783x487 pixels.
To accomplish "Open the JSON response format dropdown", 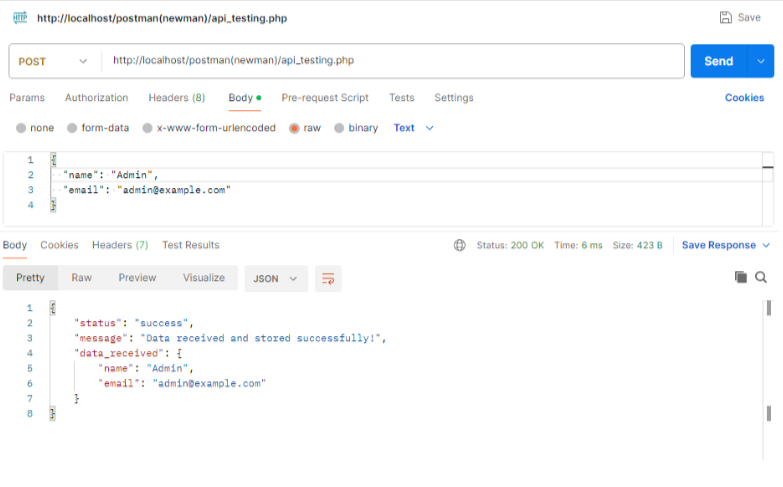I will tap(276, 279).
